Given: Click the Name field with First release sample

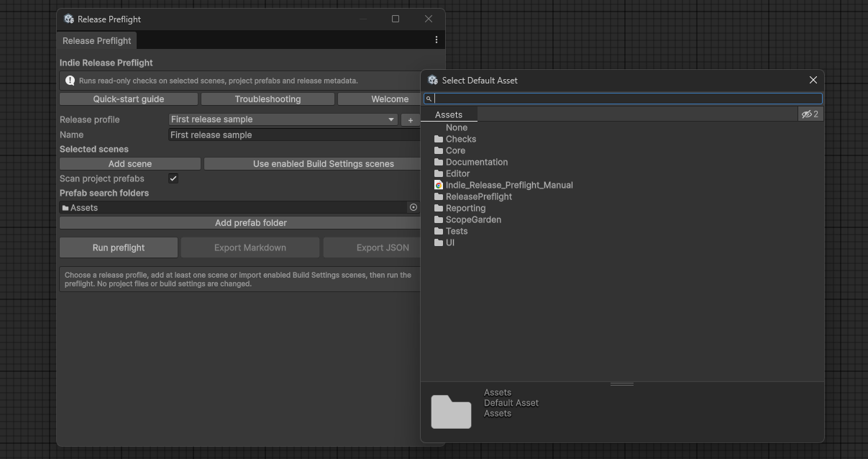Looking at the screenshot, I should (x=294, y=135).
